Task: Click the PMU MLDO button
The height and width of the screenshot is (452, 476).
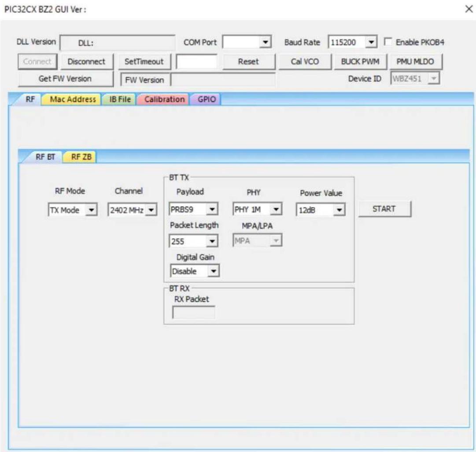Action: coord(415,62)
